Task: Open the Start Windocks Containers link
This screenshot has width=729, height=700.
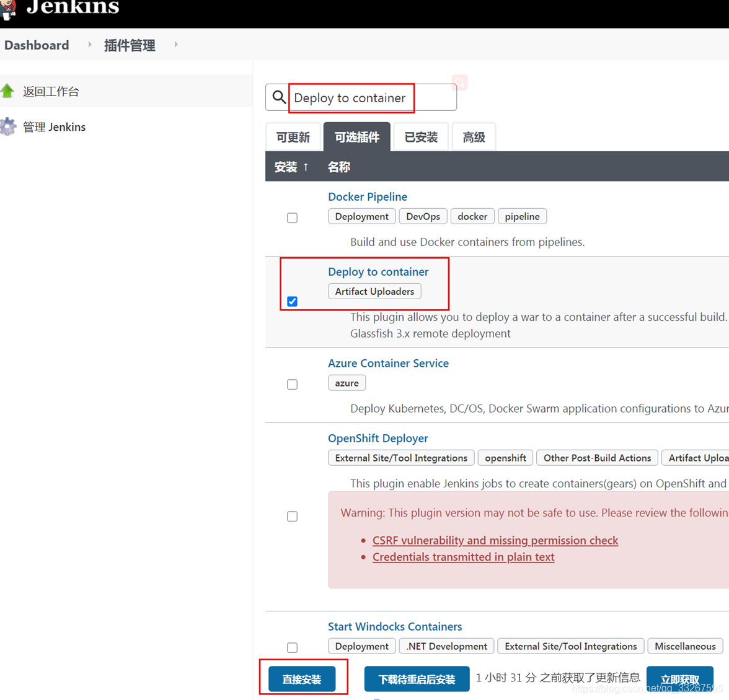Action: pos(395,627)
